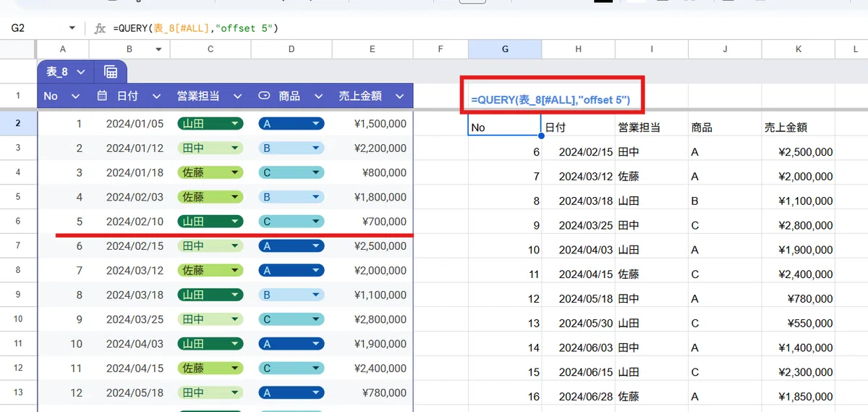Select cell ¥550,000
Screen dimensions: 868x412
[x=798, y=323]
